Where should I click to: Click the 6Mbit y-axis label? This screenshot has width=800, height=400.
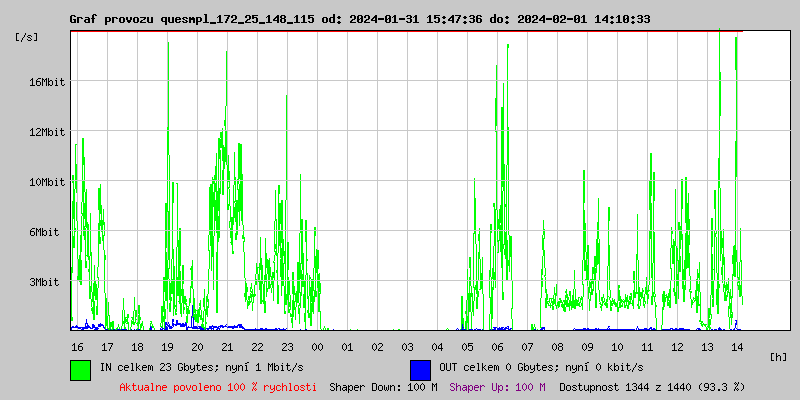44,232
